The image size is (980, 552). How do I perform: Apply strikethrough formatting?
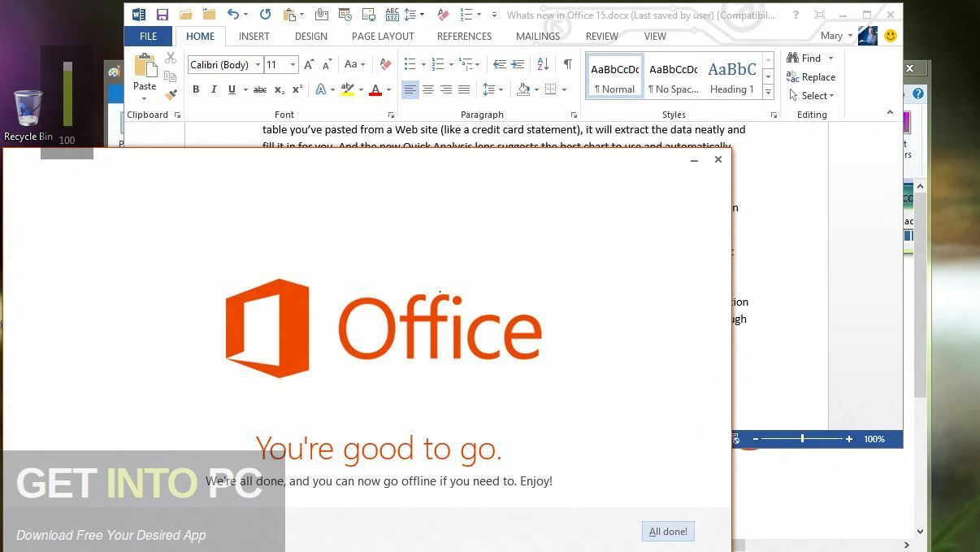[260, 89]
